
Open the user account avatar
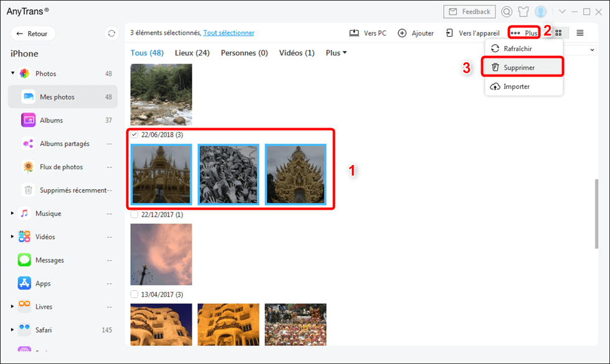(540, 12)
